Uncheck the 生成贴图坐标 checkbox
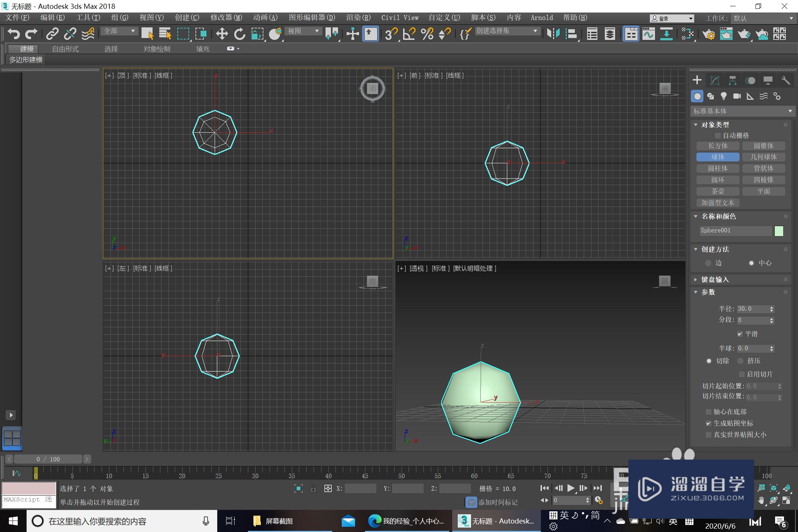Image resolution: width=798 pixels, height=532 pixels. (708, 423)
